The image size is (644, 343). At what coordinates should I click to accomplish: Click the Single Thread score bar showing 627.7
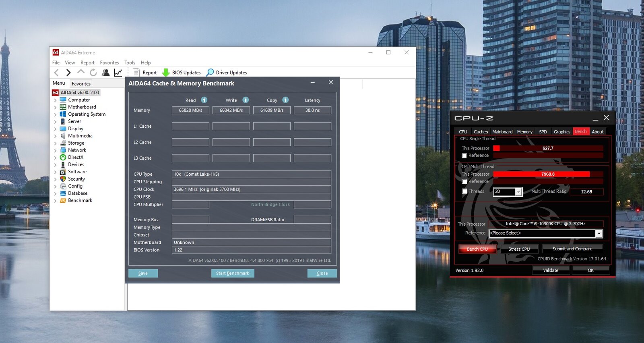548,148
